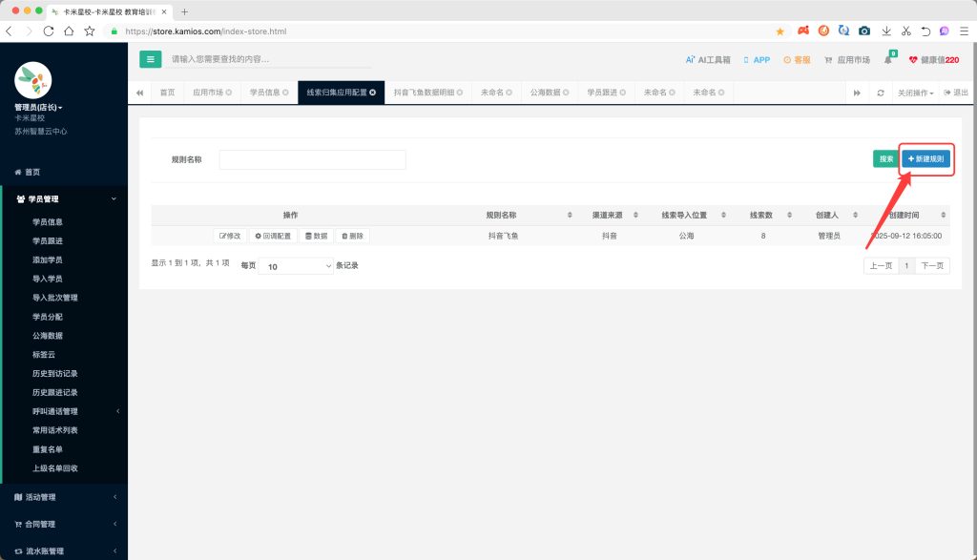Image resolution: width=977 pixels, height=560 pixels.
Task: Open the 关闭操作 dropdown
Action: (x=916, y=93)
